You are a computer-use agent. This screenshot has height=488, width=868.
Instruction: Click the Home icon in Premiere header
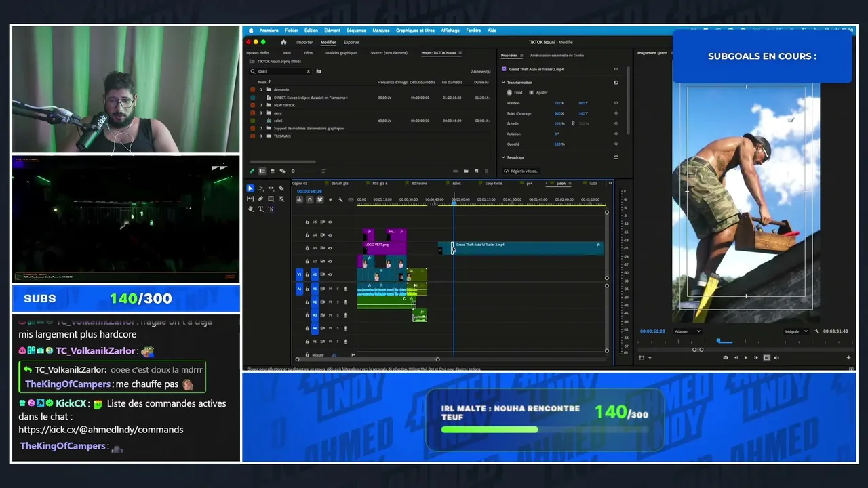point(283,42)
